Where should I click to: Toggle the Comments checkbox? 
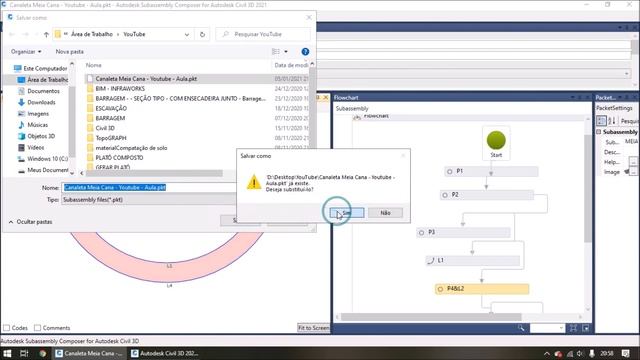38,328
